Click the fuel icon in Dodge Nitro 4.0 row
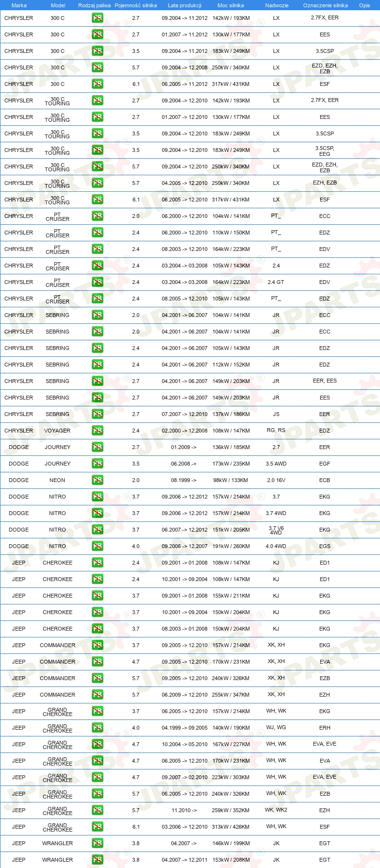Screen dimensions: 380x868 click(x=97, y=546)
